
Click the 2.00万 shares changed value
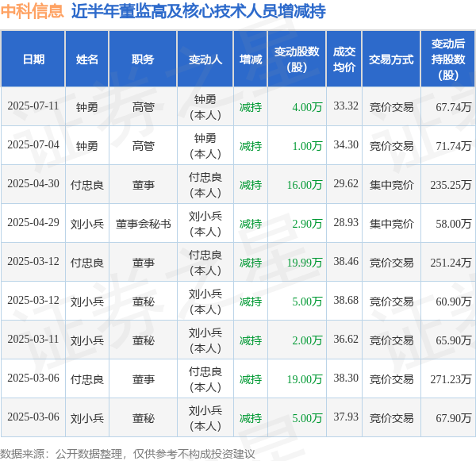(307, 340)
